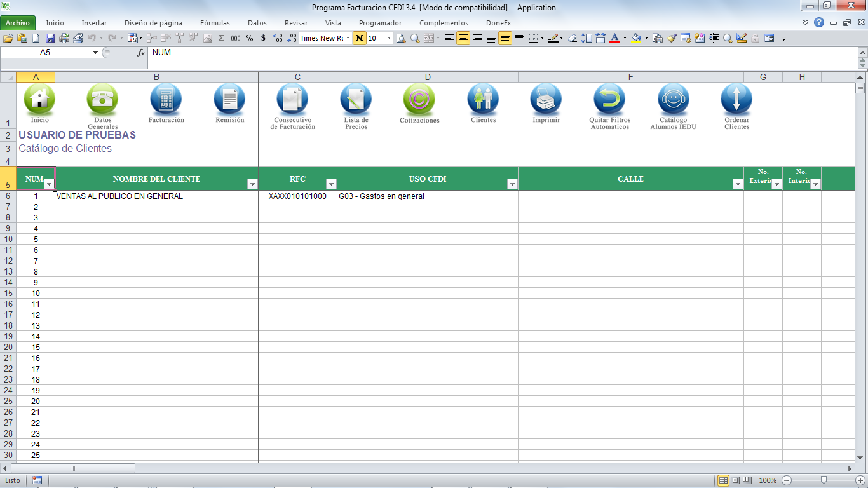The height and width of the screenshot is (488, 868).
Task: Toggle left text alignment
Action: [x=449, y=38]
